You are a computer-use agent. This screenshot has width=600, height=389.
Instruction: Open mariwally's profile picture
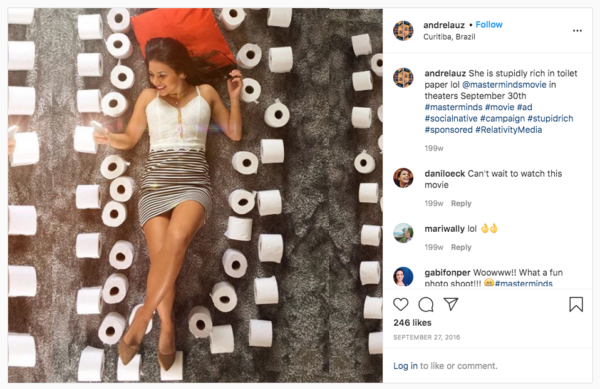click(x=403, y=233)
